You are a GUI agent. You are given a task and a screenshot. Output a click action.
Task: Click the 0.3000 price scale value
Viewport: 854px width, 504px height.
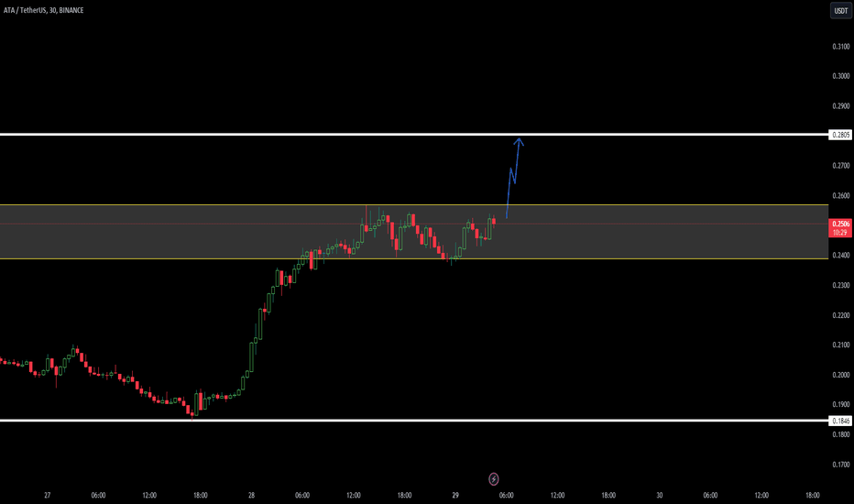click(840, 76)
